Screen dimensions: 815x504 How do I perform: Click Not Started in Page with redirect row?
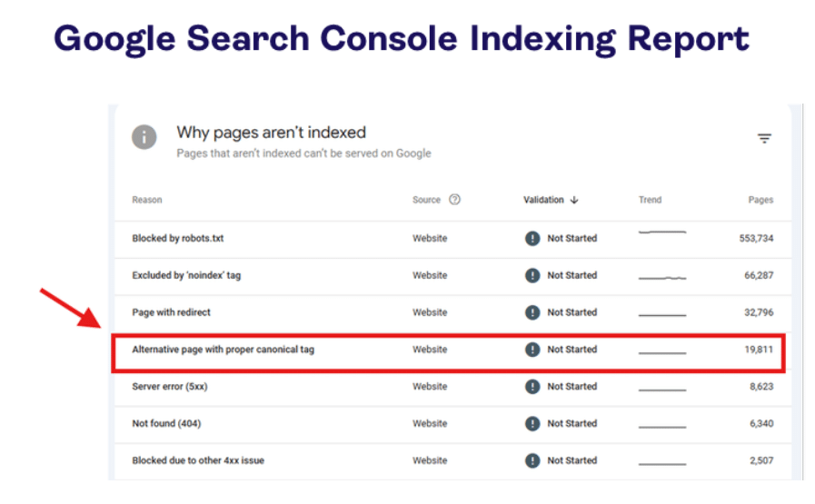pyautogui.click(x=571, y=312)
